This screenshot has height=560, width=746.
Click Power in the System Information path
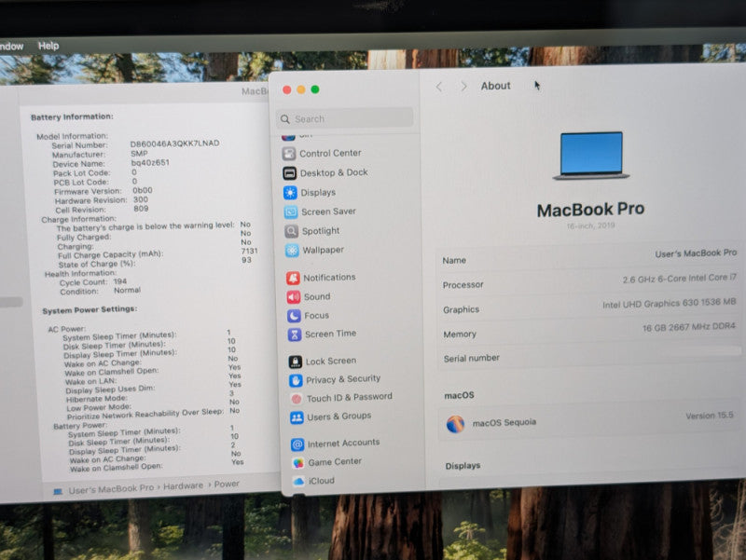click(227, 484)
